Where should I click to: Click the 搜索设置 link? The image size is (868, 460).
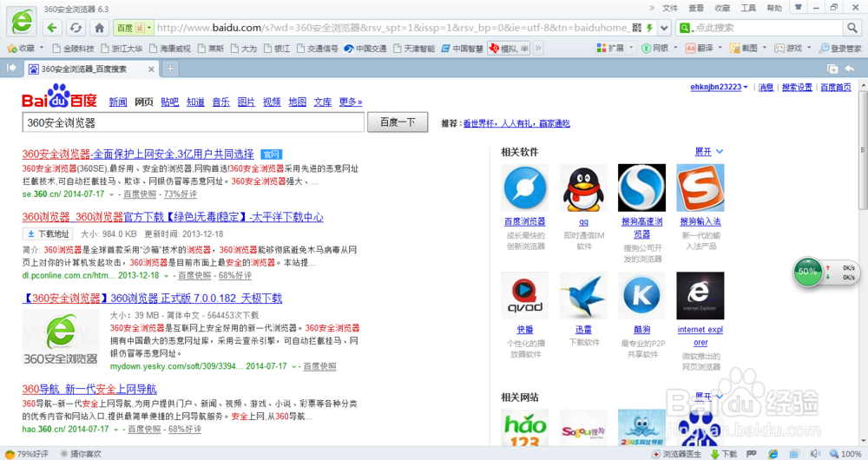pyautogui.click(x=797, y=88)
